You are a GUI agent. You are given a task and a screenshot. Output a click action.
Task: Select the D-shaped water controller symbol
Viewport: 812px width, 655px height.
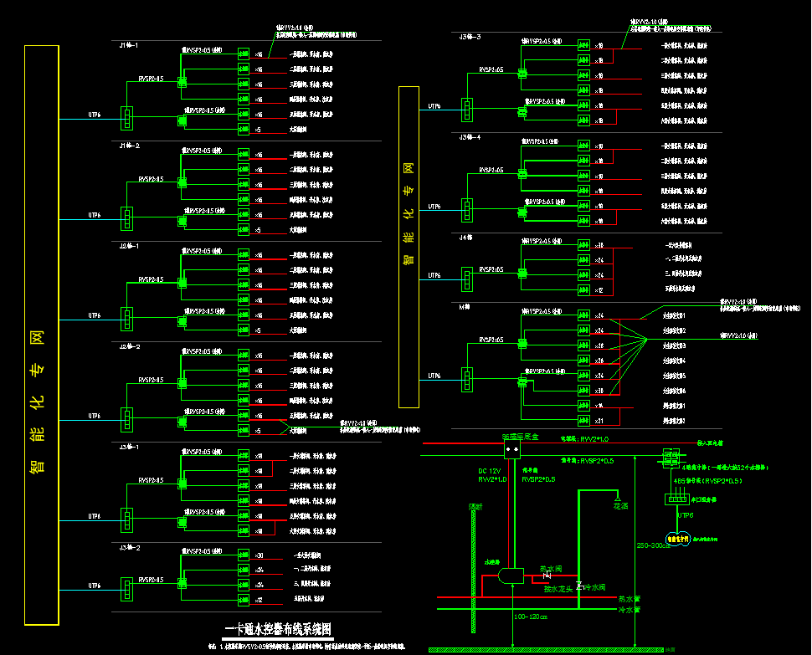pos(511,576)
